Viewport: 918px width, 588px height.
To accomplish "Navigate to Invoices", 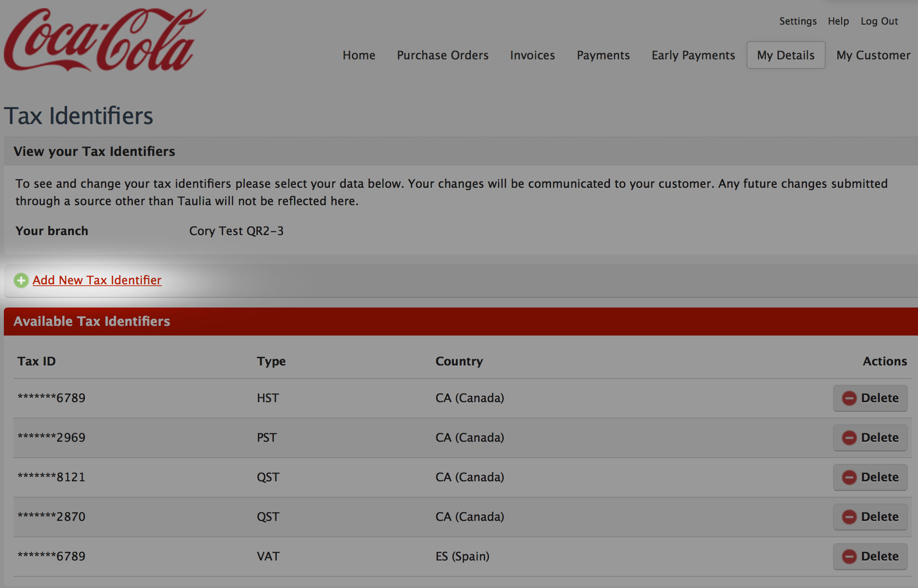I will (x=532, y=55).
